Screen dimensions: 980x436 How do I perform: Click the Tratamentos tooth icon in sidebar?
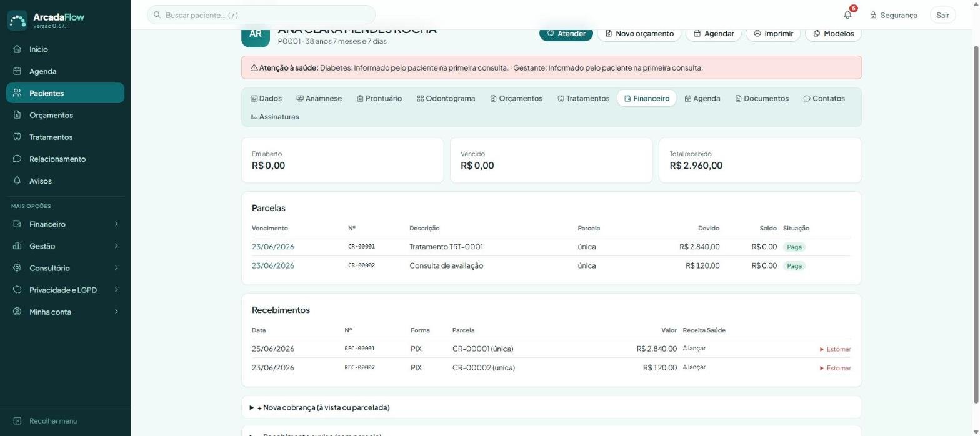pyautogui.click(x=17, y=137)
